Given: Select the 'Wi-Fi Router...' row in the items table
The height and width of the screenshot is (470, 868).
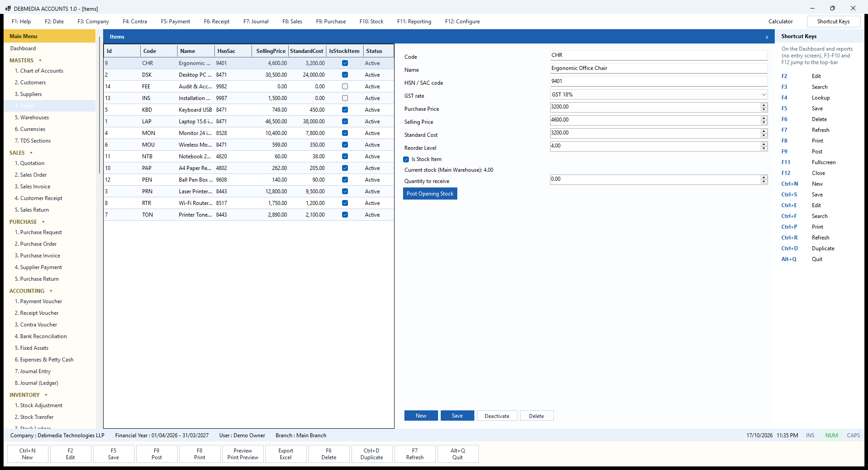Looking at the screenshot, I should click(249, 203).
